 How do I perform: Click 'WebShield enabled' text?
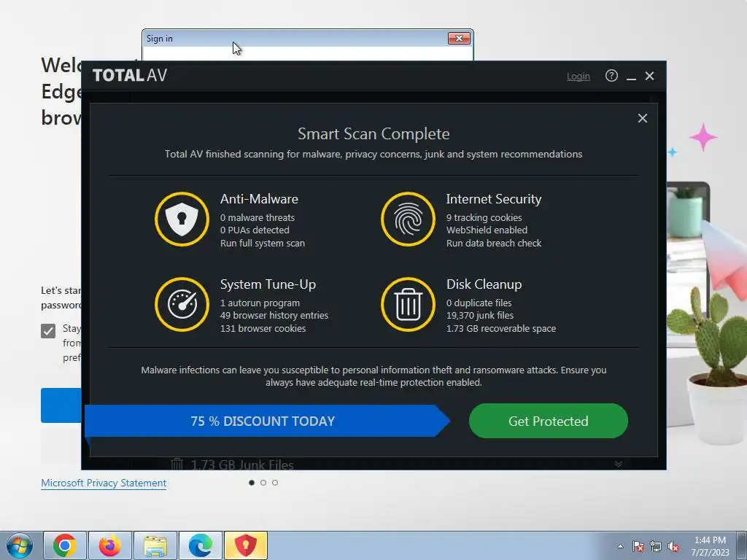[x=487, y=230]
